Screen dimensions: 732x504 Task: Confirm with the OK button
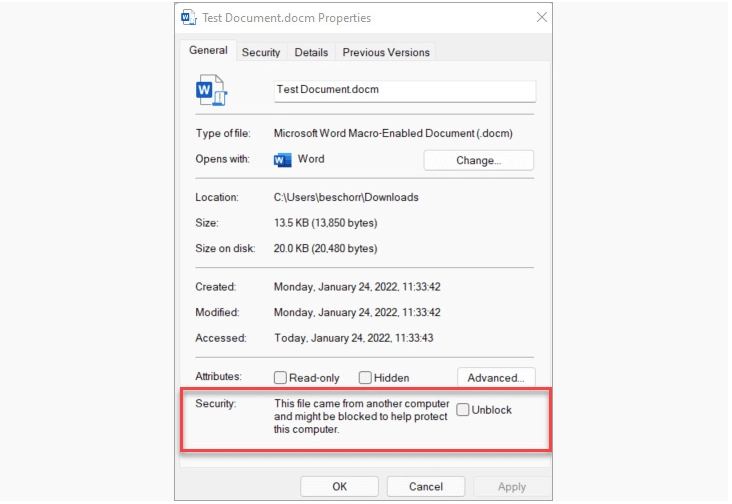339,487
